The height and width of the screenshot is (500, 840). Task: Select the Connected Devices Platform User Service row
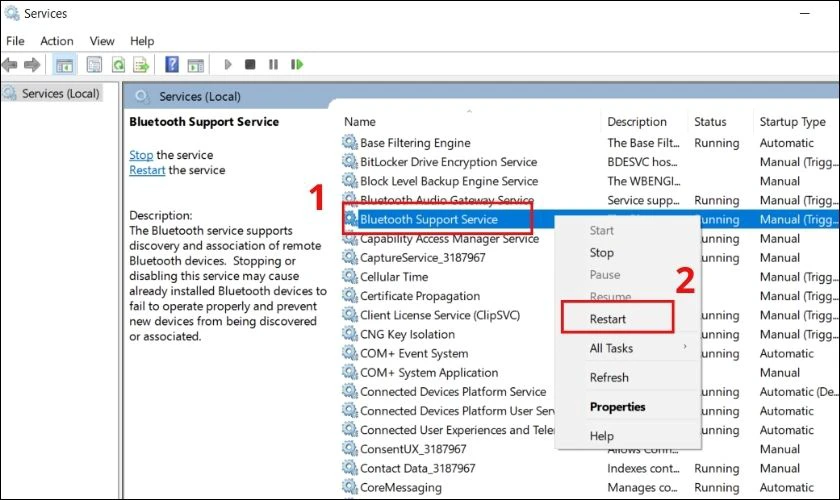589,411
